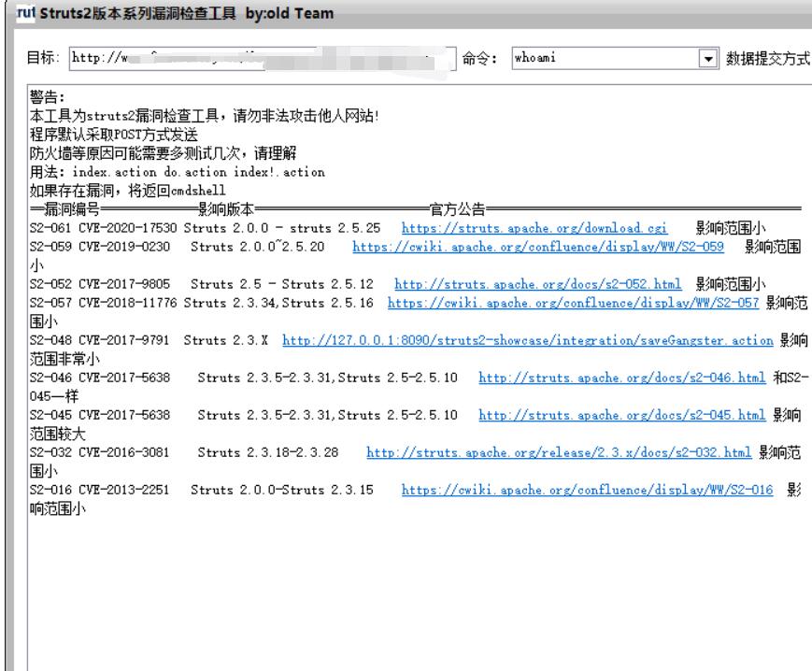
Task: Click the text 'Struts 2.3.18-2.3.28'
Action: click(x=268, y=452)
